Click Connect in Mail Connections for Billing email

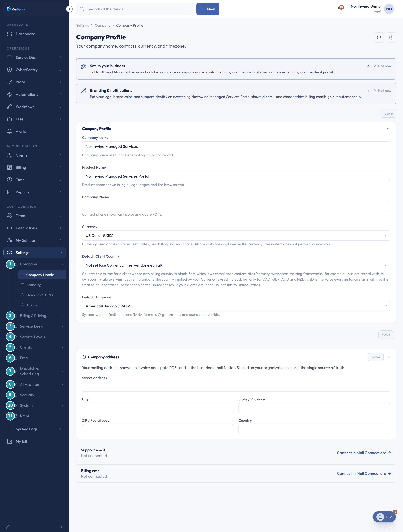[x=364, y=474]
